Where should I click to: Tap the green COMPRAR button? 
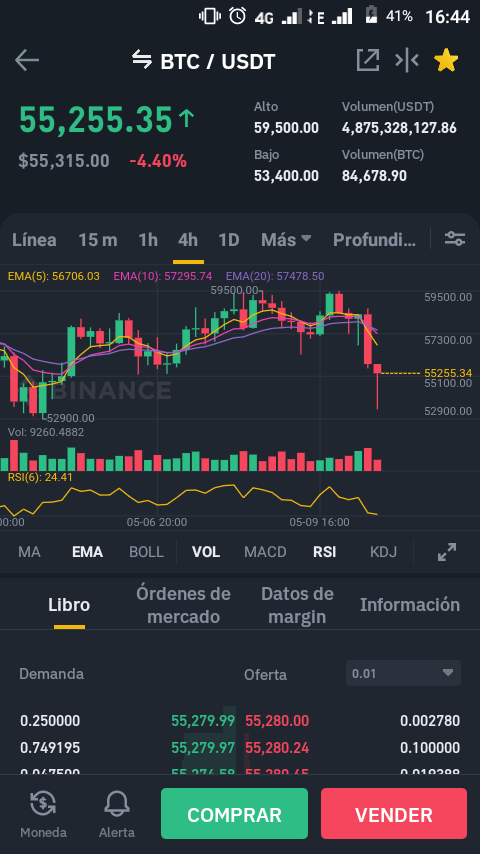234,814
